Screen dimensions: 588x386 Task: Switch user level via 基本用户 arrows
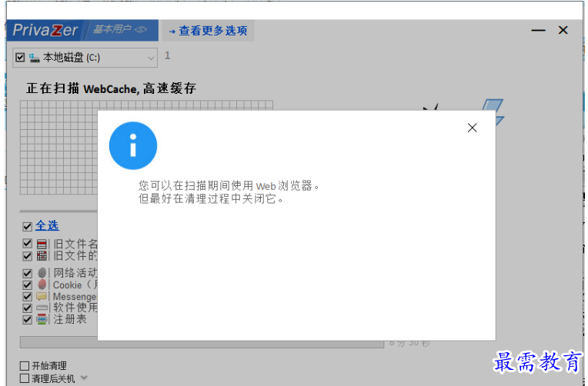click(x=141, y=29)
